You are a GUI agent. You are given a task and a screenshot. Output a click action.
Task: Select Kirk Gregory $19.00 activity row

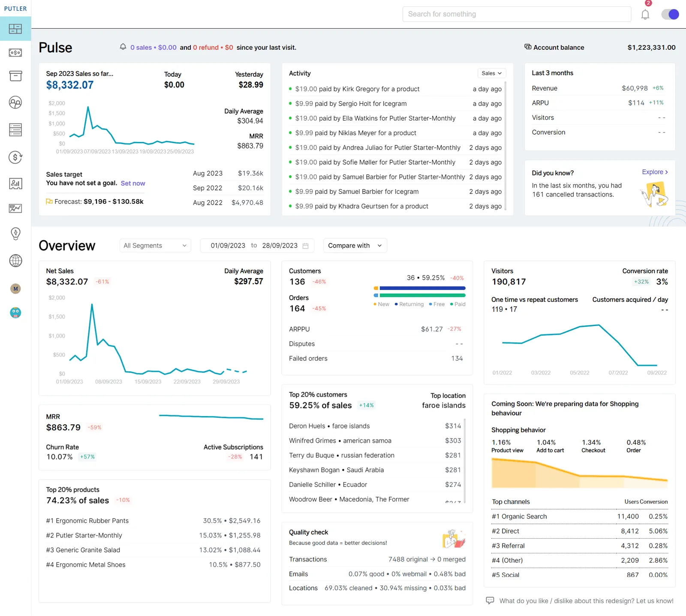[395, 89]
